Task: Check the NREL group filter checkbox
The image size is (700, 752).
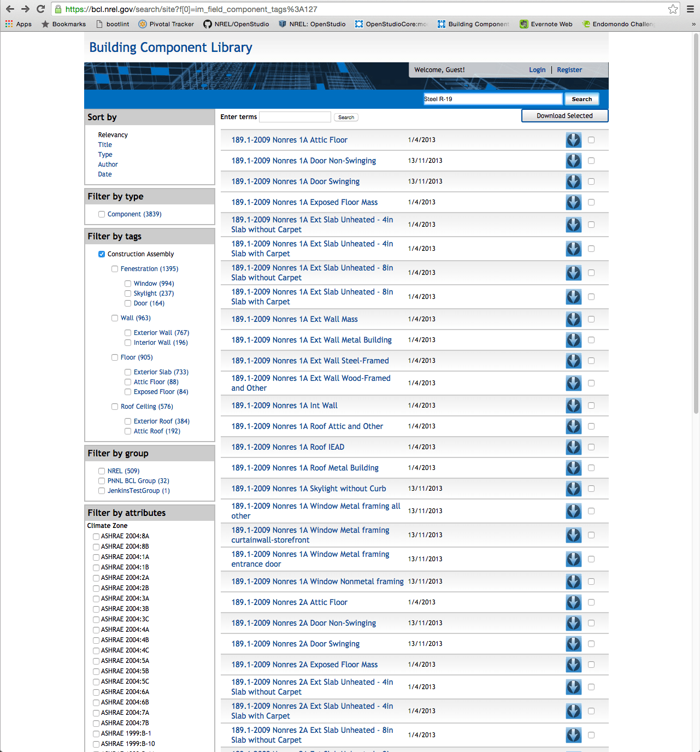Action: pyautogui.click(x=102, y=471)
